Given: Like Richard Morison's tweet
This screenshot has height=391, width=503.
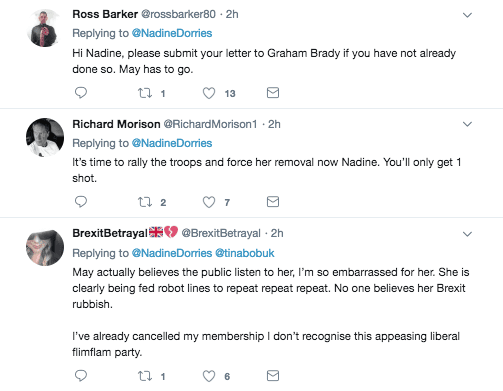Looking at the screenshot, I should click(209, 202).
